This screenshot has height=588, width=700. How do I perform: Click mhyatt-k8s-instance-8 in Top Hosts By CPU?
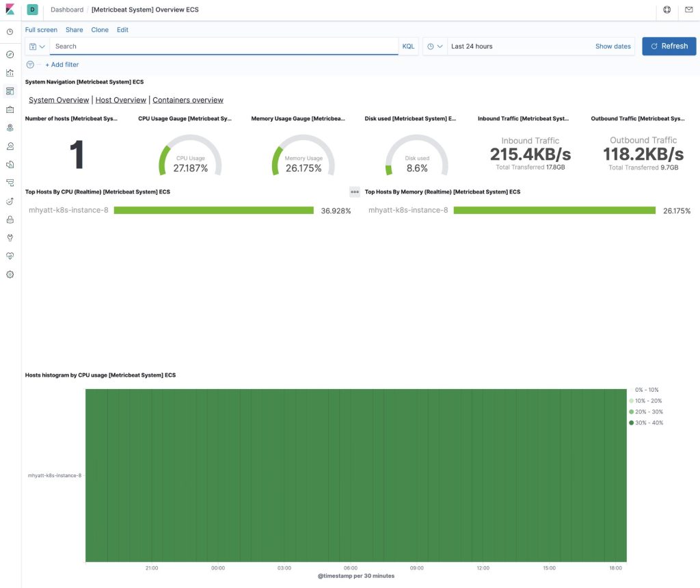click(x=68, y=211)
